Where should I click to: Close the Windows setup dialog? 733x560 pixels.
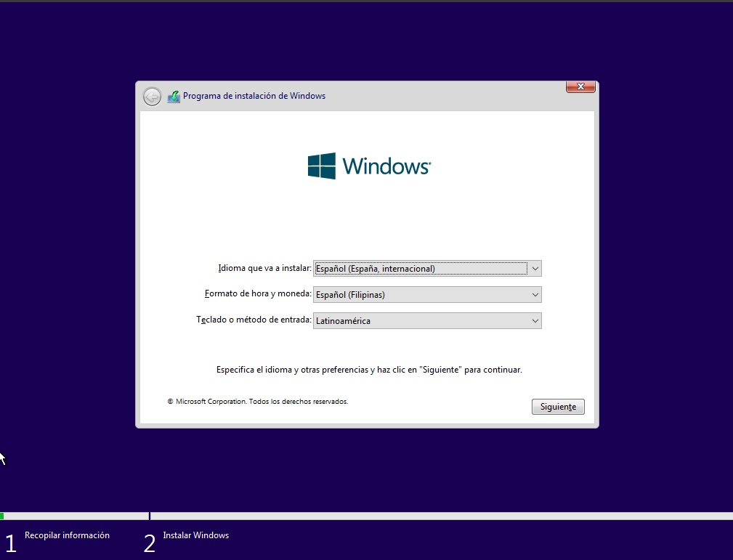pos(580,86)
